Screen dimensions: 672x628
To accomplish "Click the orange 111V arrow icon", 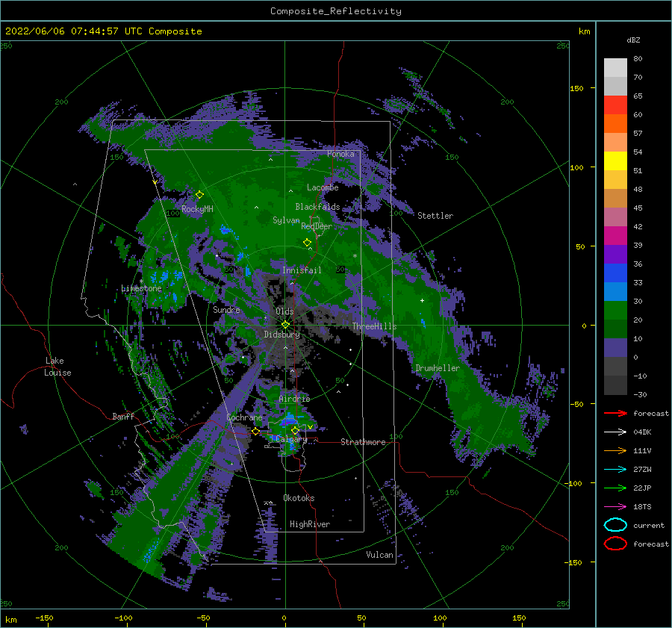I will 615,450.
